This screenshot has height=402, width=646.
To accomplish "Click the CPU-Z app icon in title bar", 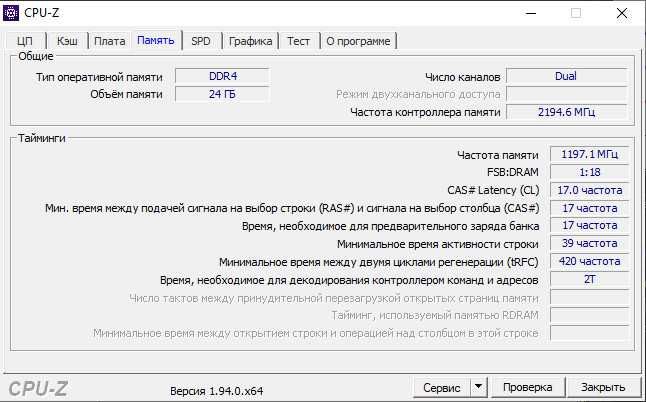I will (11, 13).
